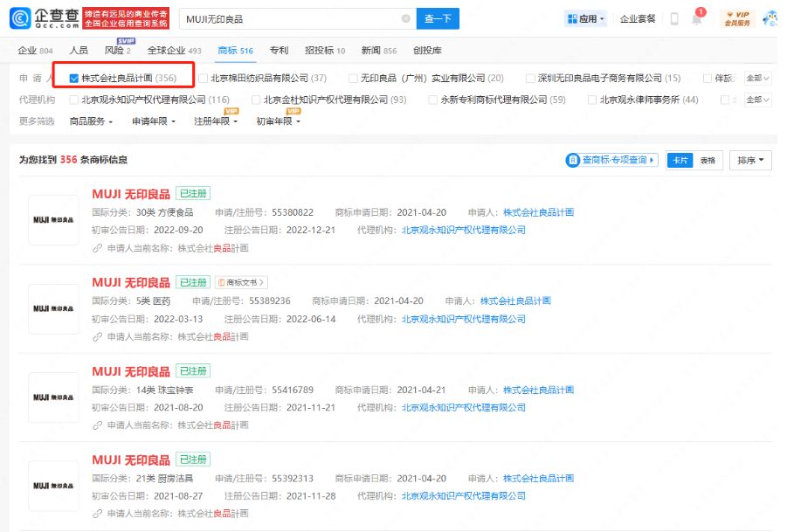
Task: Open 企业套餐 link
Action: coord(638,18)
